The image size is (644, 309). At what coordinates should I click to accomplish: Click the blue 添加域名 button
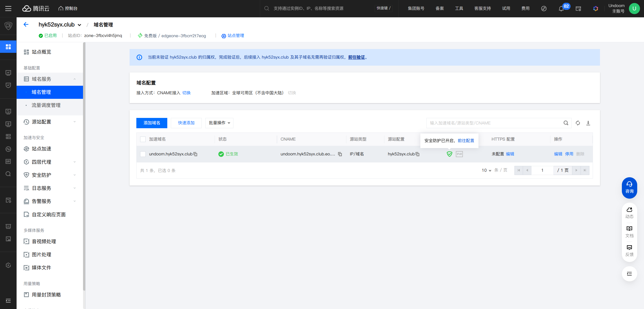click(x=152, y=123)
